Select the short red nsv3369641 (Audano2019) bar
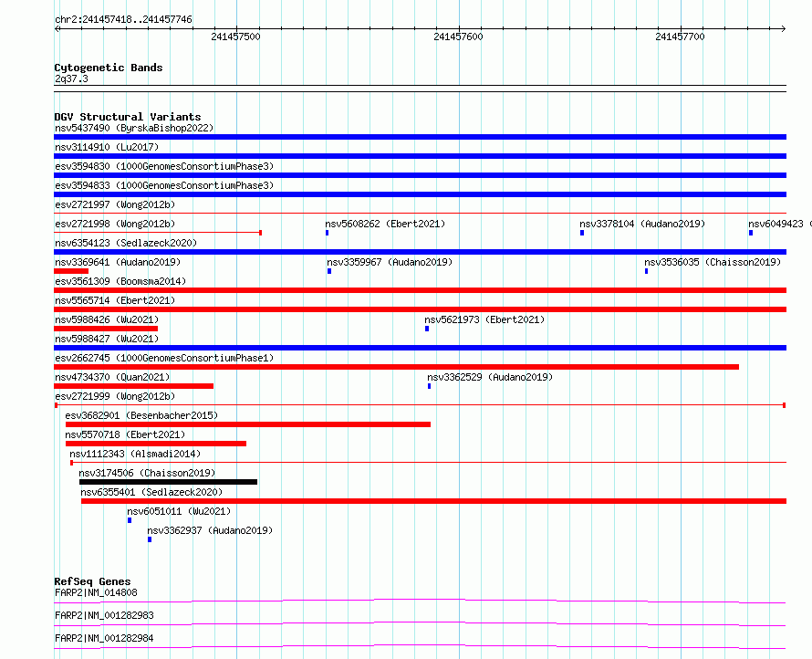The image size is (812, 659). [71, 271]
